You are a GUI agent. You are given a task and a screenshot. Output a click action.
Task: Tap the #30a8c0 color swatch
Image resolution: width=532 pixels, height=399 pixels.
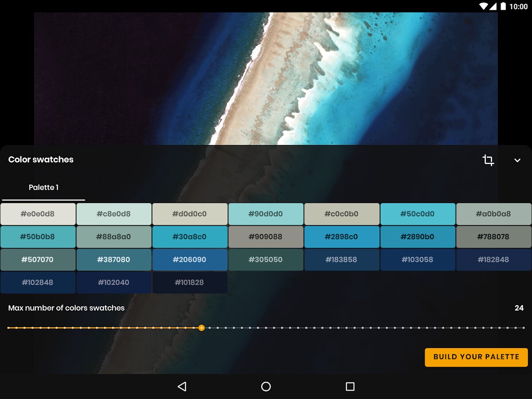[x=190, y=237]
